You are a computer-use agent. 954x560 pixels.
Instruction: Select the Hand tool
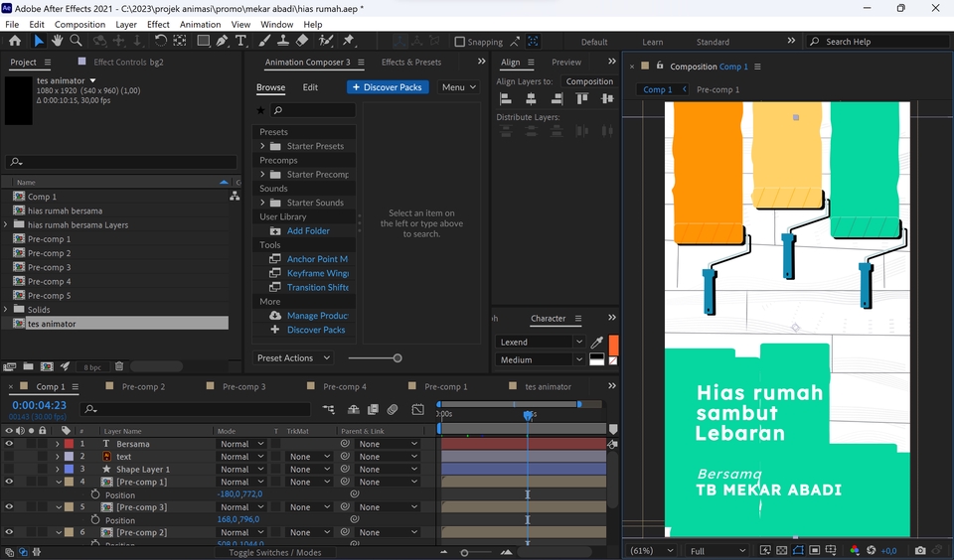(58, 41)
